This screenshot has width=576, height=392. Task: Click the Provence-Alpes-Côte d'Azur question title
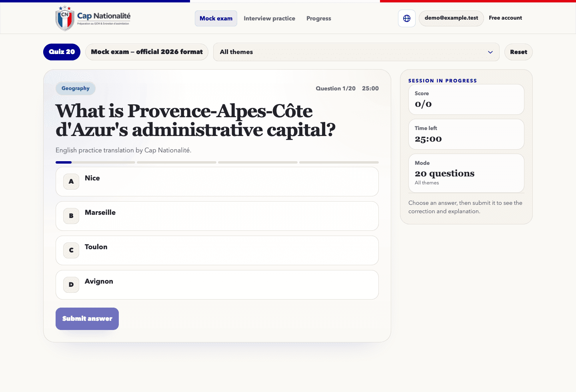point(196,120)
